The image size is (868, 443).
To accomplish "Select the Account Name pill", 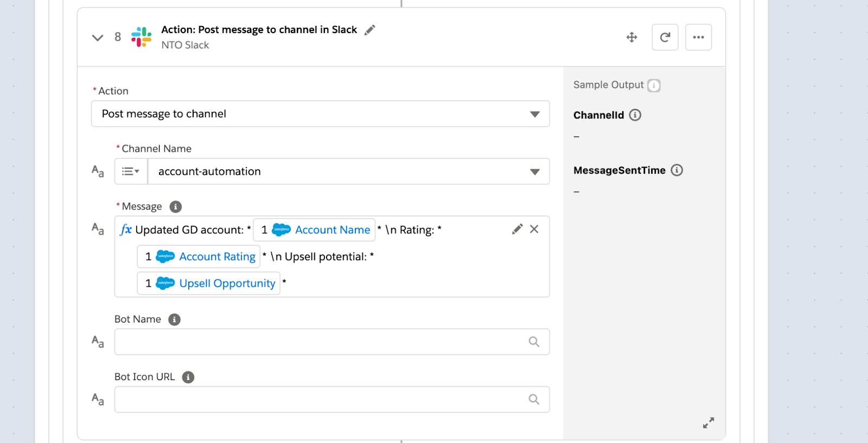I will [314, 230].
